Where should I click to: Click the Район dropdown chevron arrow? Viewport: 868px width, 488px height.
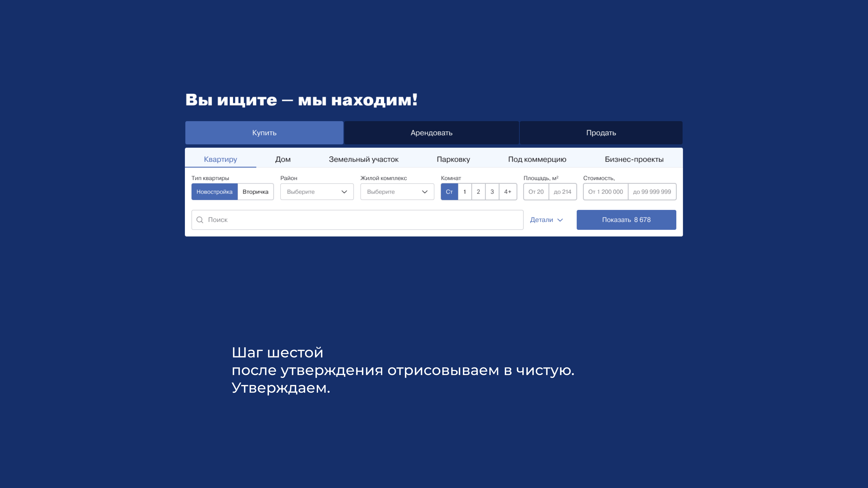click(344, 192)
